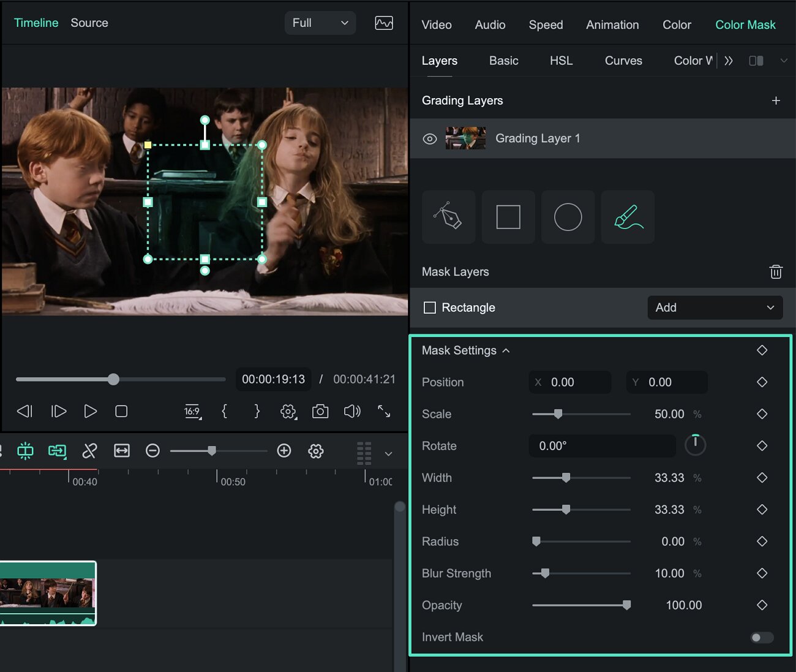The image size is (796, 672).
Task: Open timeline settings gear
Action: [316, 451]
